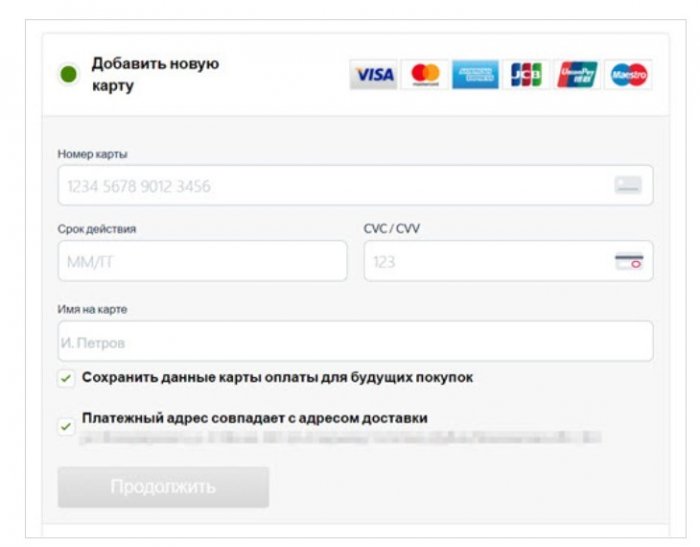700x547 pixels.
Task: Click the Visa card logo
Action: tap(374, 75)
